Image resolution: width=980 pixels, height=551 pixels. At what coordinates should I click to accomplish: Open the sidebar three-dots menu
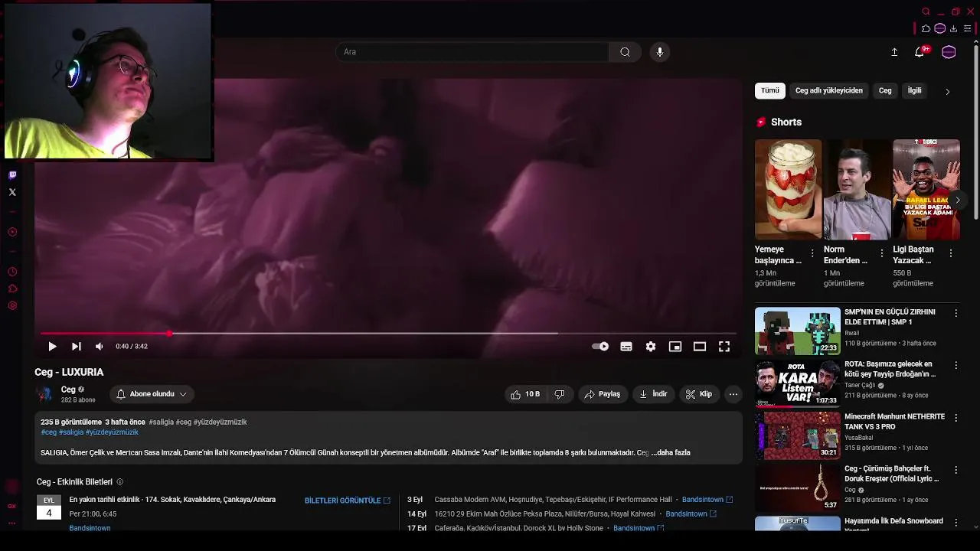(x=12, y=523)
